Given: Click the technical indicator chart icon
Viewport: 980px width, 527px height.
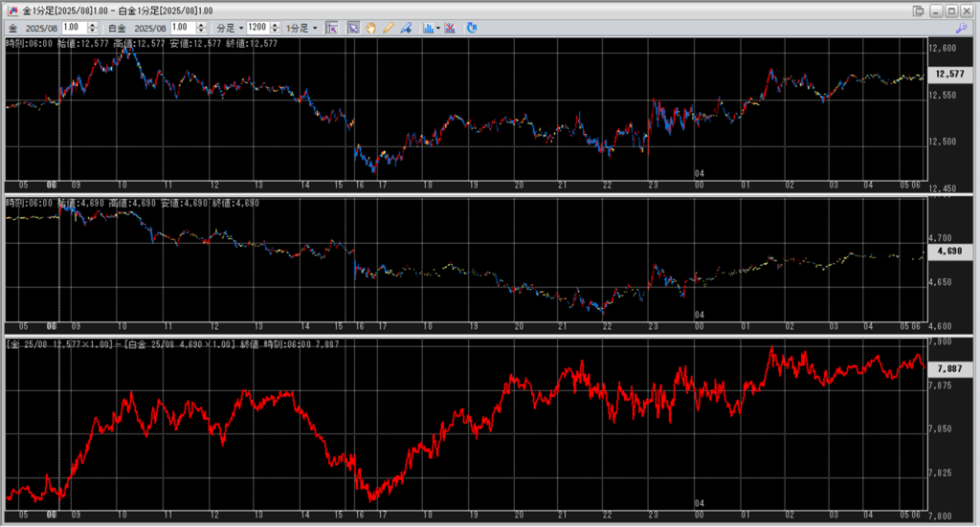Looking at the screenshot, I should click(428, 28).
